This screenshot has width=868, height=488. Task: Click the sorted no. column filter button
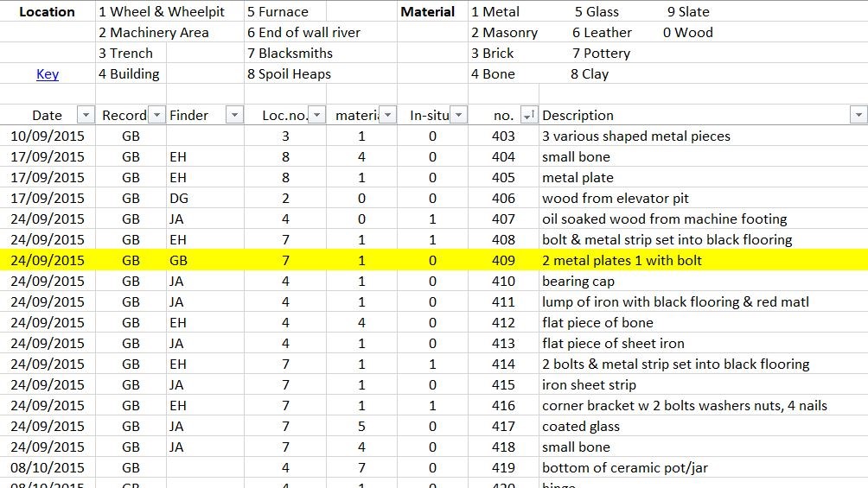click(x=529, y=115)
